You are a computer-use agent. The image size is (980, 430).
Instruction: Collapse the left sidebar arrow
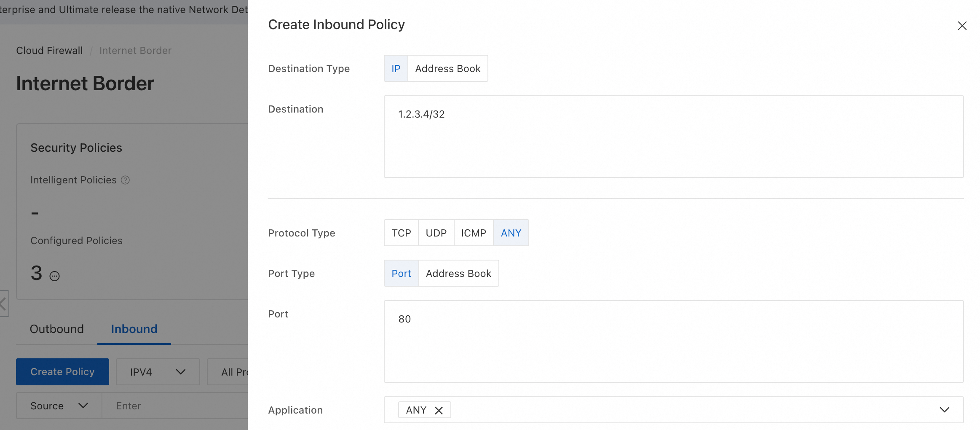click(3, 303)
